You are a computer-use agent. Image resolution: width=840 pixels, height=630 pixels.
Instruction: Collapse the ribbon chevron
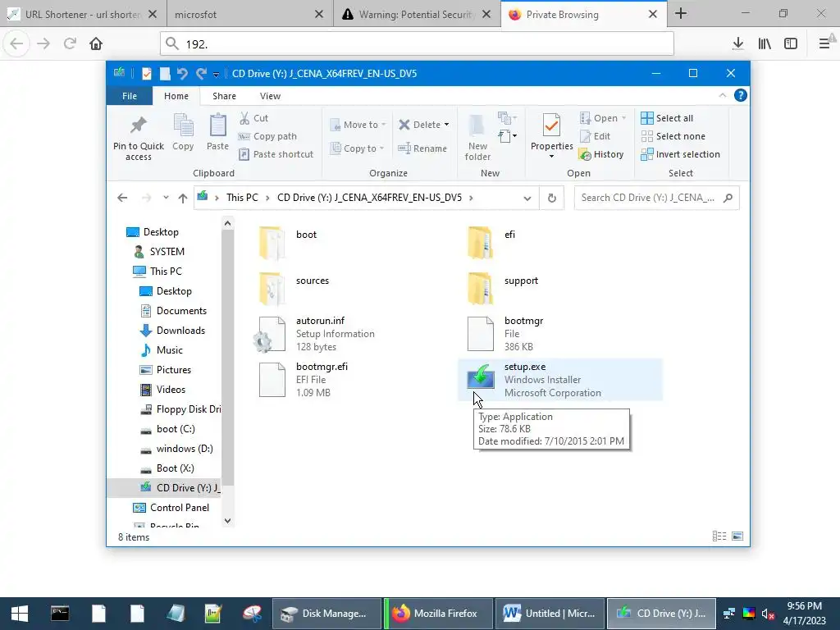(722, 95)
